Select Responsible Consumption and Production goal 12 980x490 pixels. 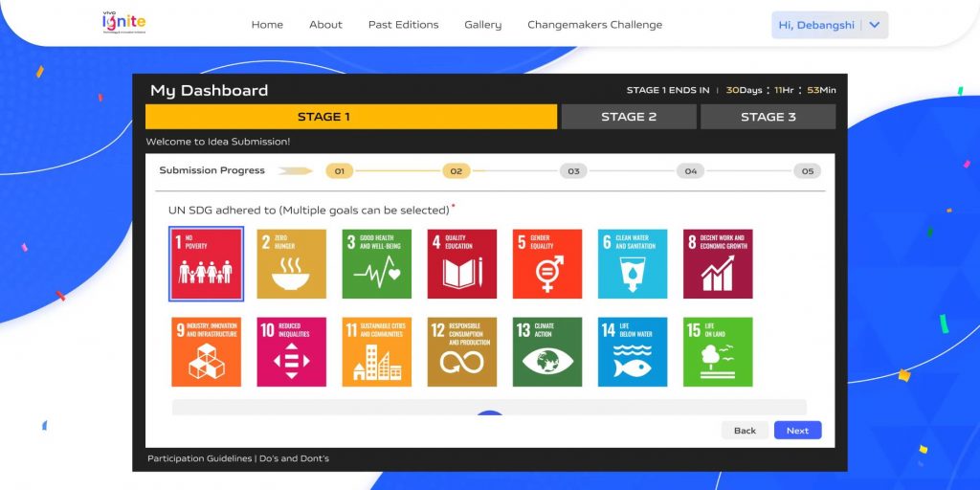462,352
